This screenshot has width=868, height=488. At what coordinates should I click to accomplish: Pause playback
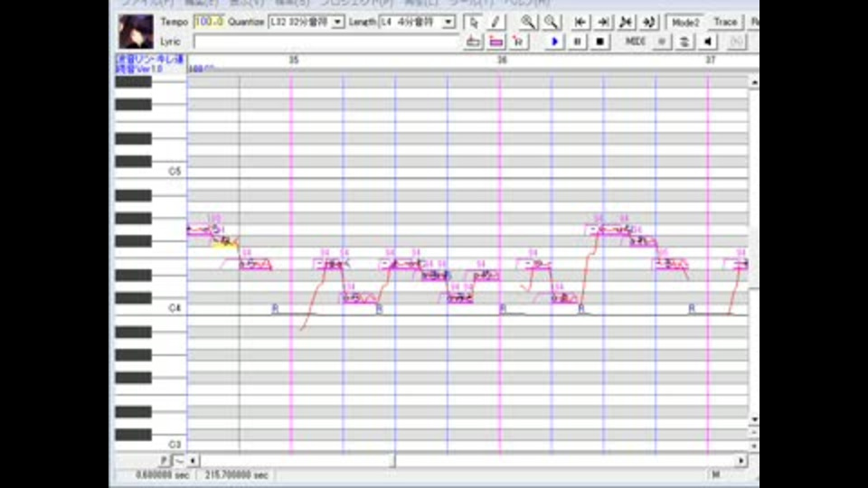578,42
